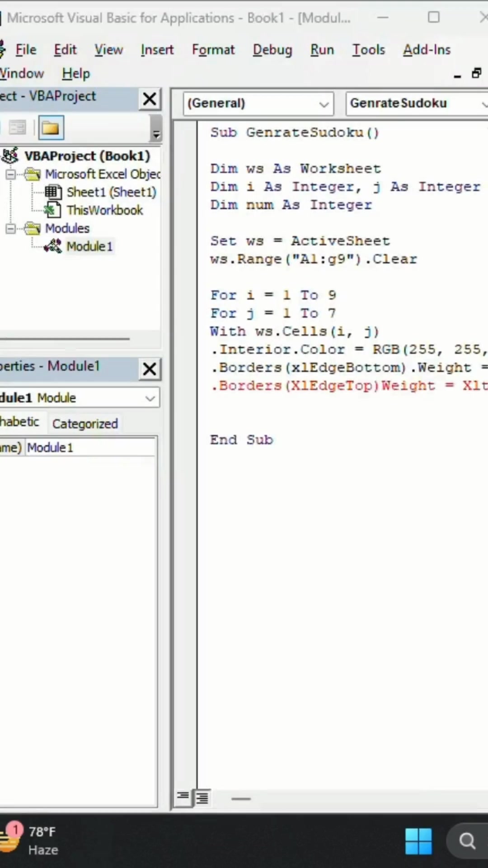The height and width of the screenshot is (868, 488).
Task: Open the Run menu
Action: click(x=322, y=50)
